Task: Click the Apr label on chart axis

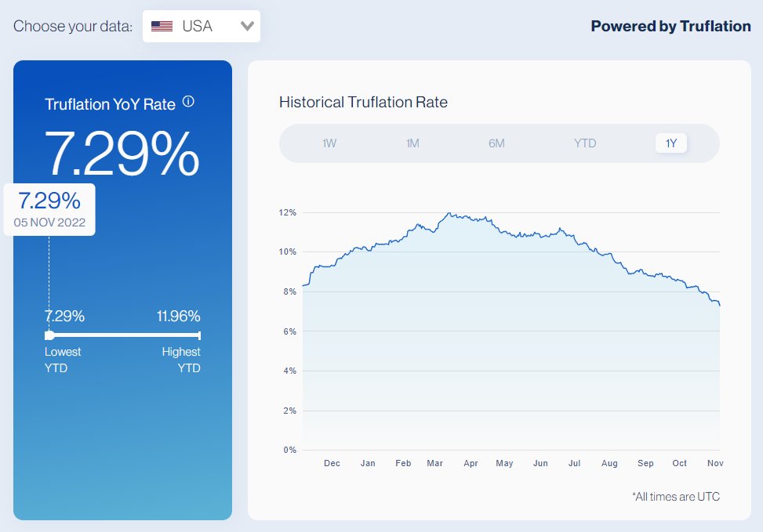Action: (x=471, y=463)
